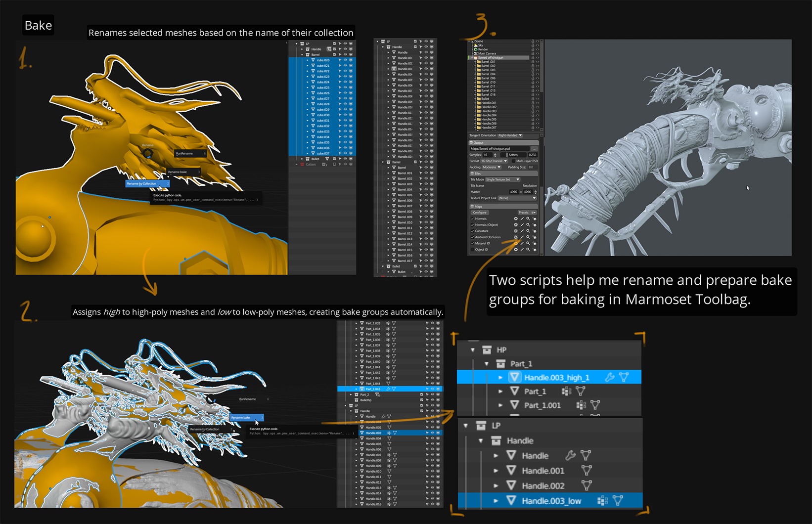Choose Rename by Collection from the pie menu
Screen dimensions: 812x524
click(147, 183)
